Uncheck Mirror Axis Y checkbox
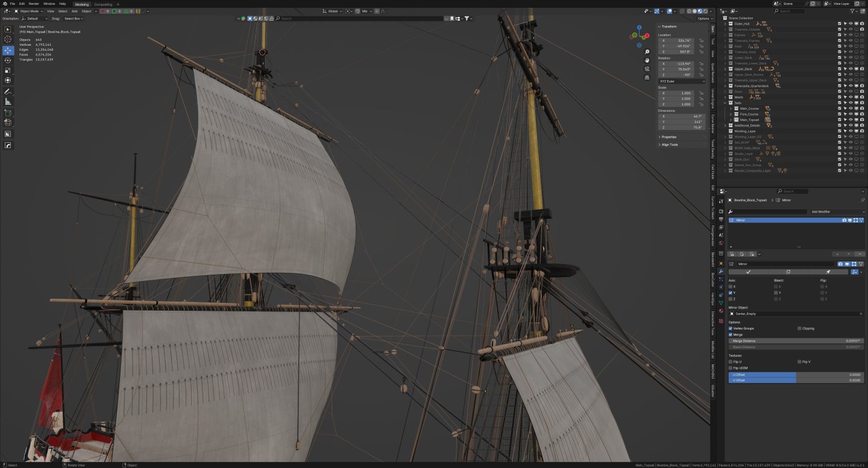This screenshot has width=868, height=468. [731, 293]
